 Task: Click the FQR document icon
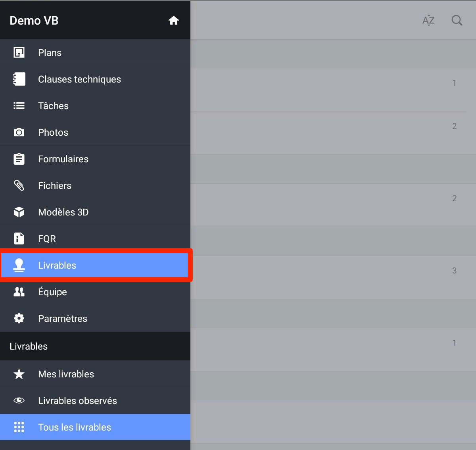point(19,238)
